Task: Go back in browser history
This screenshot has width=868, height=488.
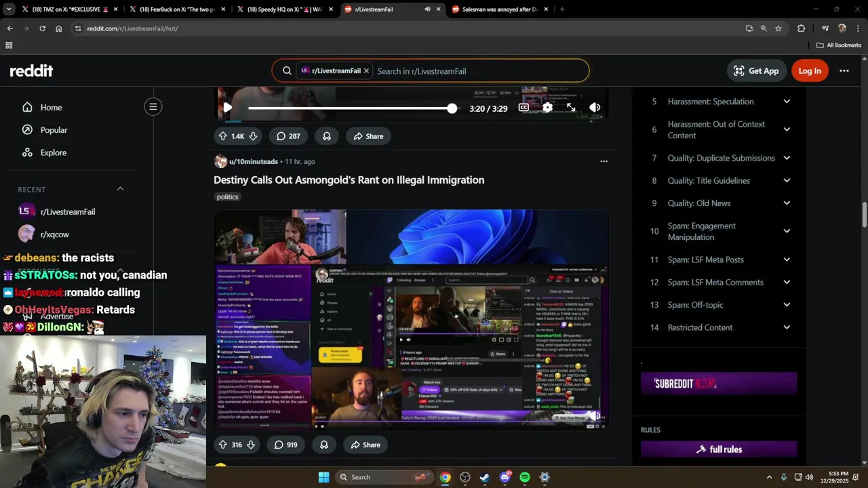Action: pos(9,28)
